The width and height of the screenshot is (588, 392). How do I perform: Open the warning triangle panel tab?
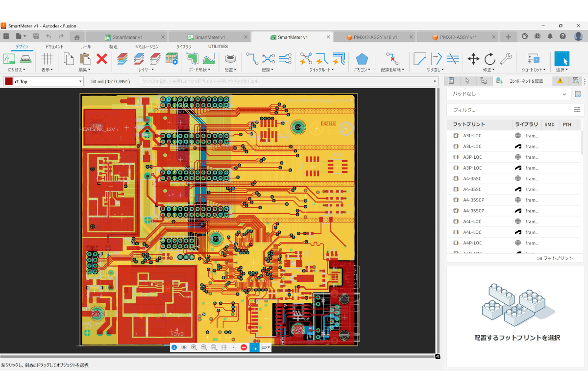pyautogui.click(x=560, y=81)
